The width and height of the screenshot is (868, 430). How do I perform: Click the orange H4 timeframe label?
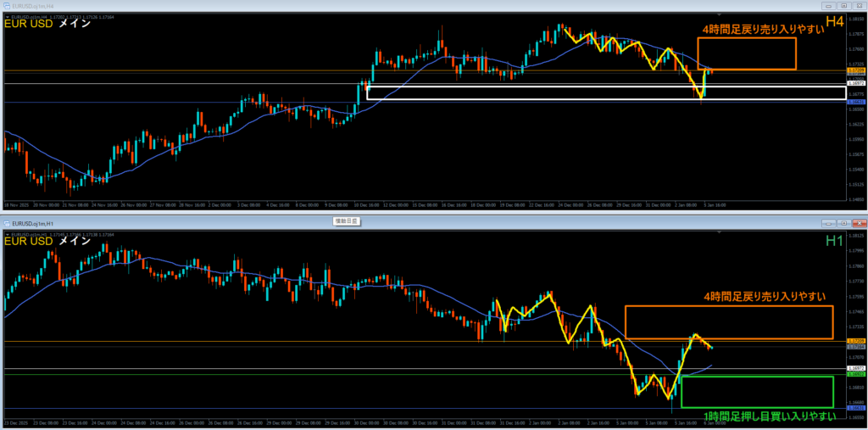click(834, 23)
